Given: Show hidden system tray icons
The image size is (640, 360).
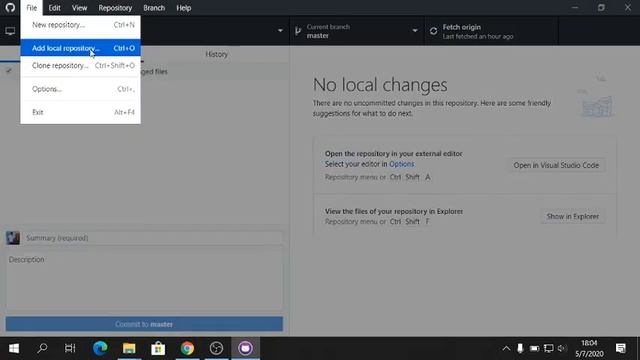Looking at the screenshot, I should coord(506,348).
